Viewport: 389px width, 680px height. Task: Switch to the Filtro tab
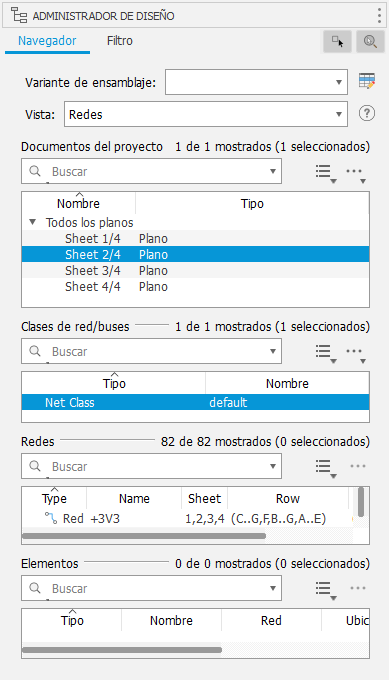pos(120,41)
